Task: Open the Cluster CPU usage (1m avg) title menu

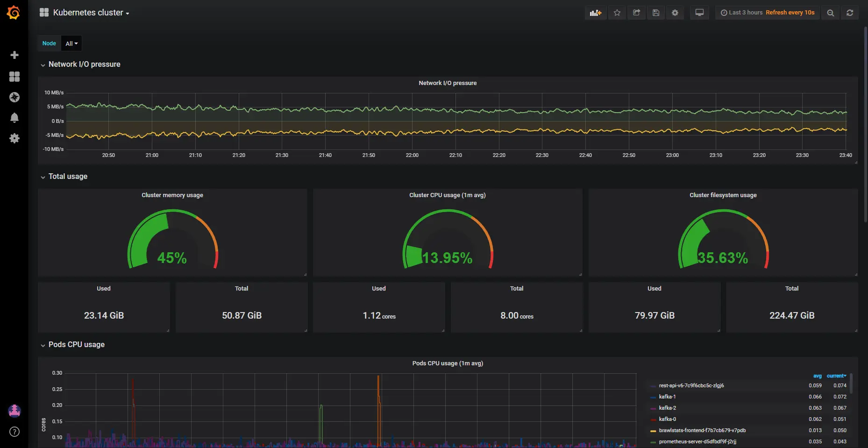Action: pyautogui.click(x=448, y=195)
